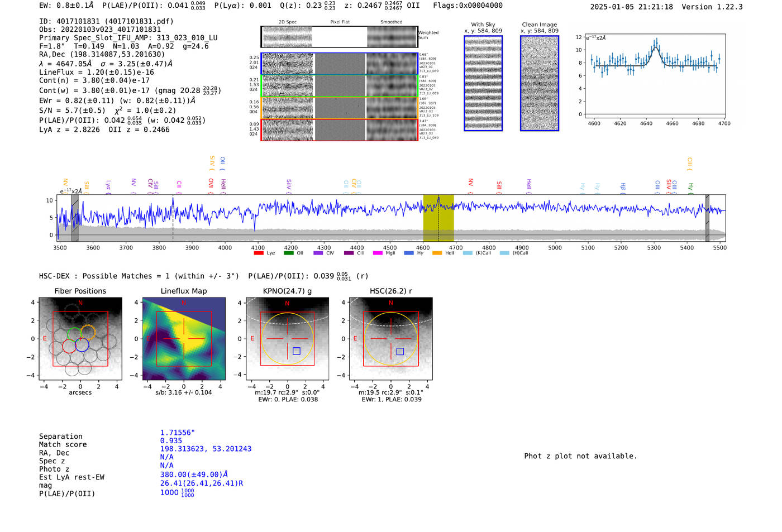Select the ID: 4017101831 text line
The width and height of the screenshot is (782, 532).
point(106,21)
